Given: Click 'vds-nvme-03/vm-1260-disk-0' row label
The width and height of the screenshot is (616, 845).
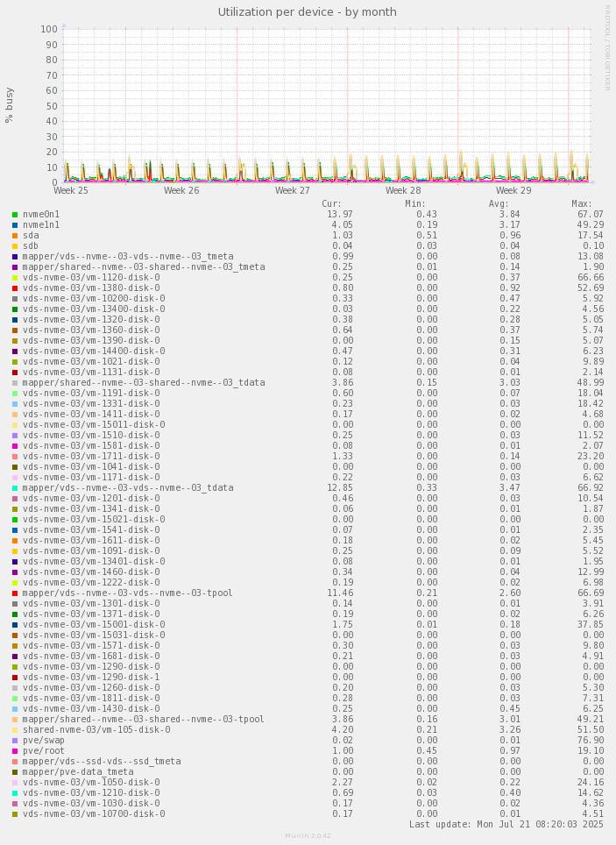Looking at the screenshot, I should pos(91,687).
